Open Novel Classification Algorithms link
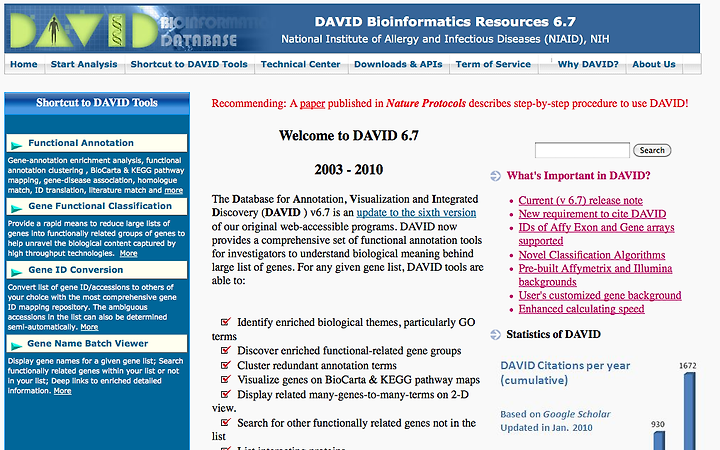This screenshot has width=720, height=450. (x=592, y=255)
